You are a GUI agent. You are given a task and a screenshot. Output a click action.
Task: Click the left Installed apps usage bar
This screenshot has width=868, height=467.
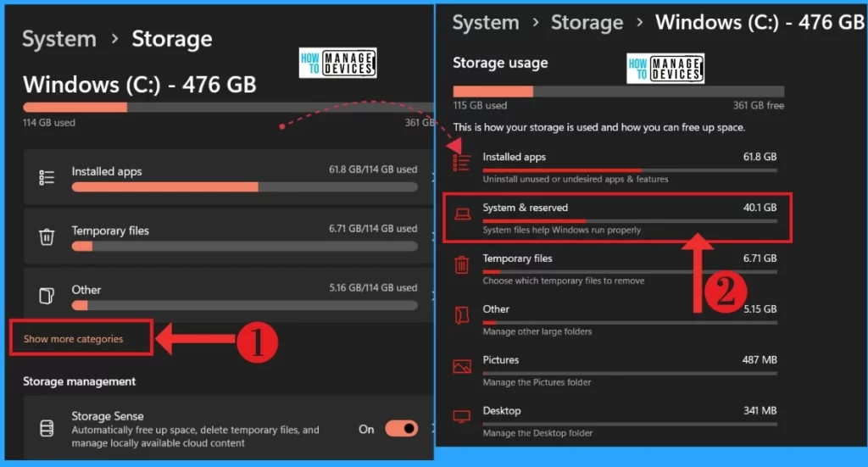pos(244,187)
